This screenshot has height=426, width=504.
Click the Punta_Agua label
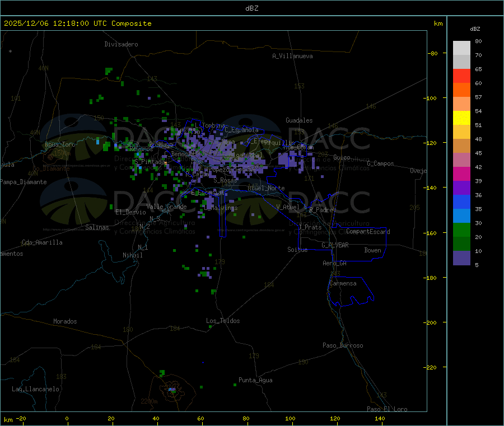tap(255, 380)
